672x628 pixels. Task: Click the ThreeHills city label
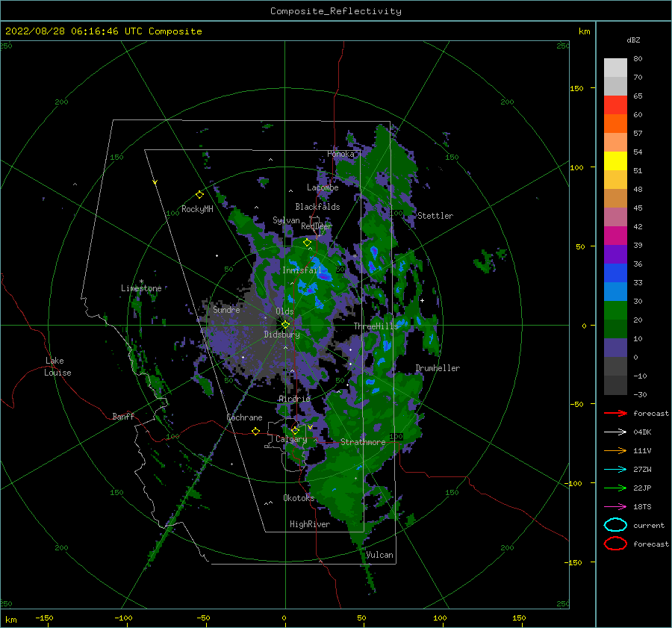coord(376,326)
